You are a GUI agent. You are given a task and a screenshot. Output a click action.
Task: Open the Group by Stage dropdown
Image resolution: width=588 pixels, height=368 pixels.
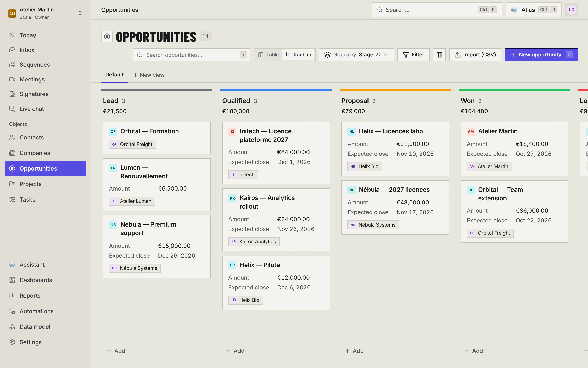tap(356, 55)
